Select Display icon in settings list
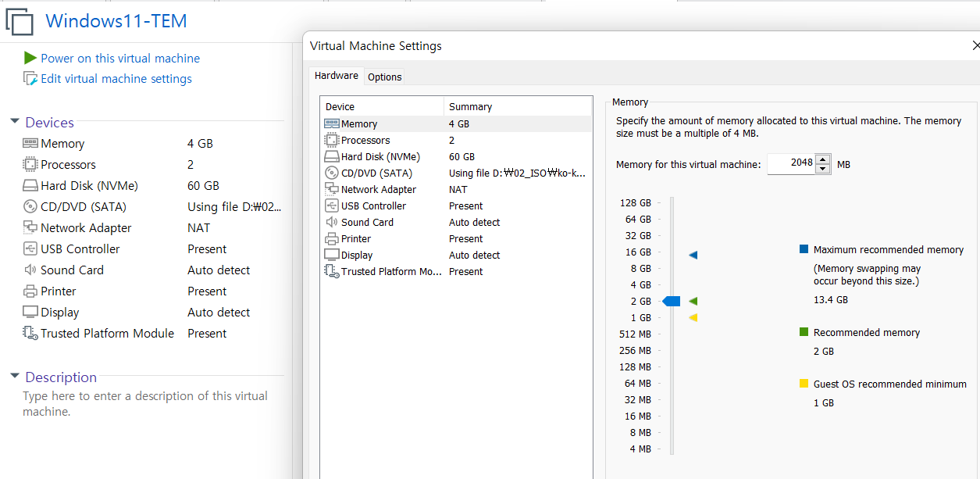 pos(332,255)
